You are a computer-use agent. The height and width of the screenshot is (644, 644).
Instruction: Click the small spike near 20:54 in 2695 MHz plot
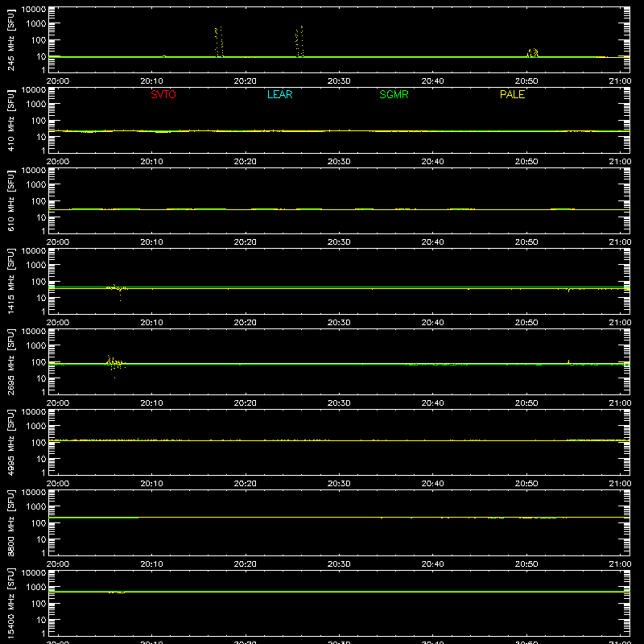568,361
